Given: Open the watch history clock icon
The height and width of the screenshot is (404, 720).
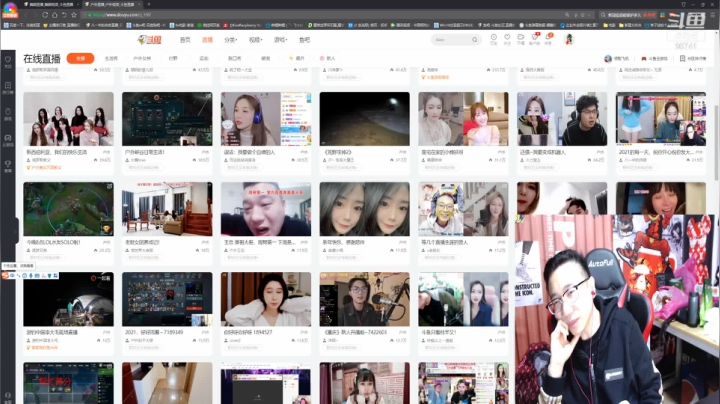Looking at the screenshot, I should point(494,39).
